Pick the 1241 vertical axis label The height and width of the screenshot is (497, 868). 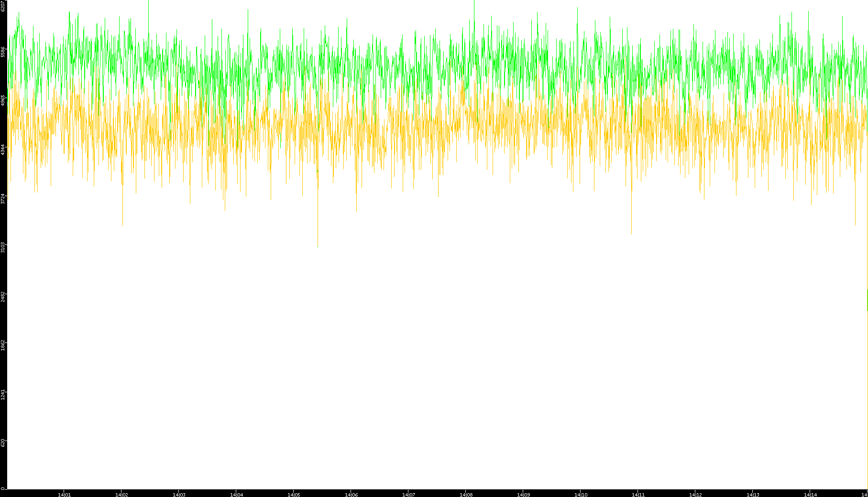(3, 395)
